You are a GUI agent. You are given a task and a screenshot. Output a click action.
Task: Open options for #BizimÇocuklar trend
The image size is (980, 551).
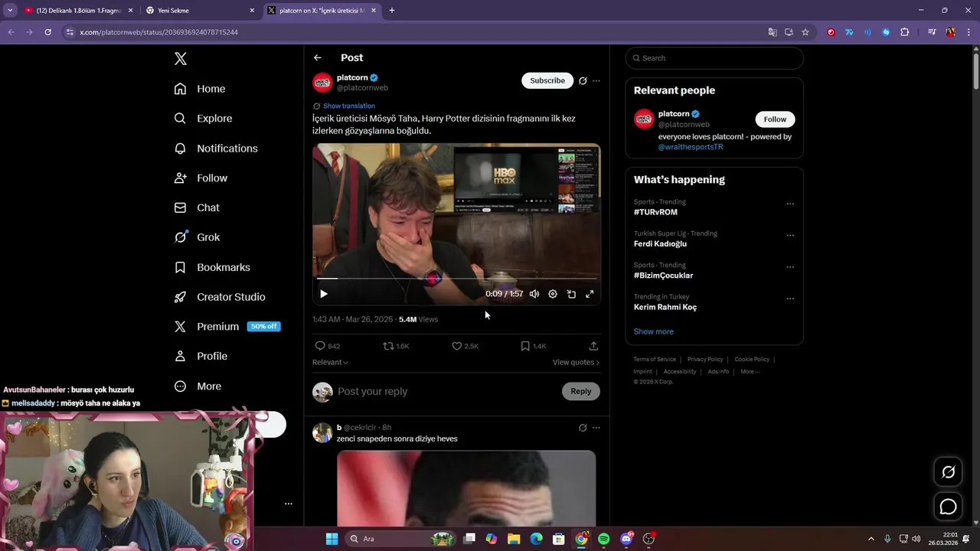[x=790, y=267]
